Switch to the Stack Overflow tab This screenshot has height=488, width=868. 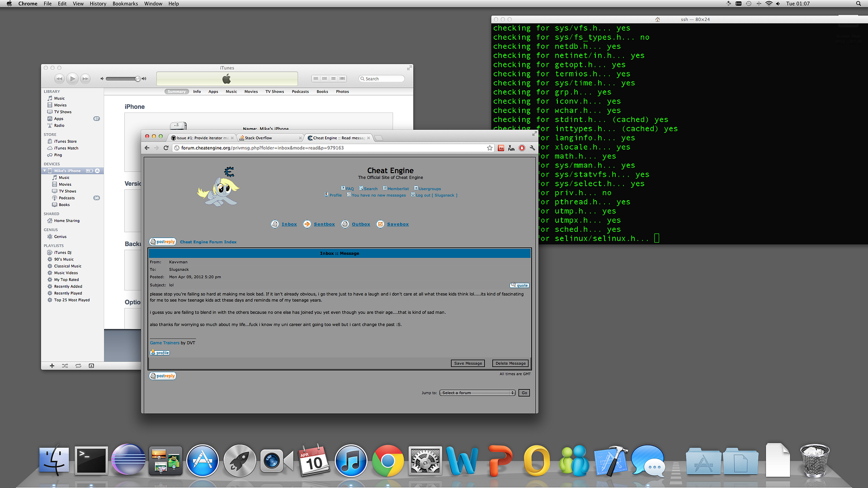270,138
